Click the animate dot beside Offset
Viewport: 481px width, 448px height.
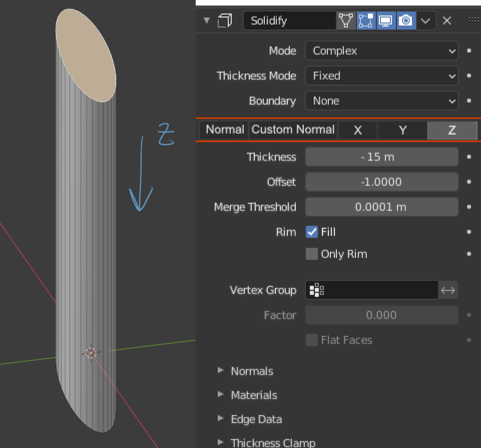(x=468, y=182)
